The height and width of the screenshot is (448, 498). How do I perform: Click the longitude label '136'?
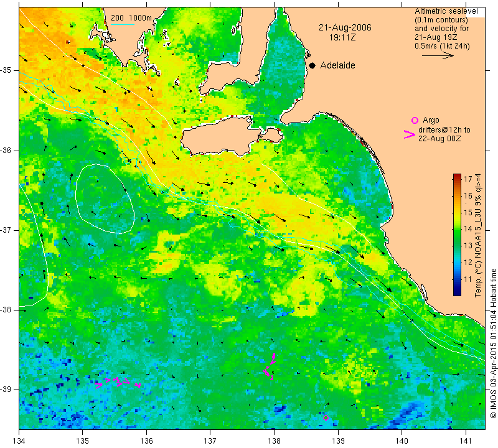(x=146, y=441)
